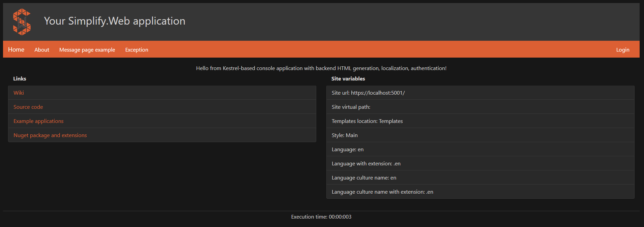Open the Home navigation item
This screenshot has height=227, width=644.
point(16,50)
